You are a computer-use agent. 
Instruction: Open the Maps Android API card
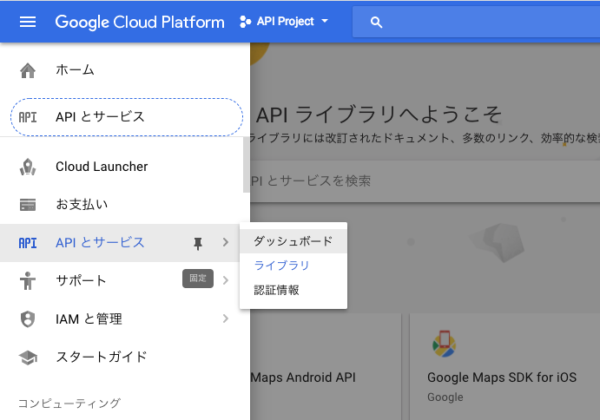click(326, 366)
